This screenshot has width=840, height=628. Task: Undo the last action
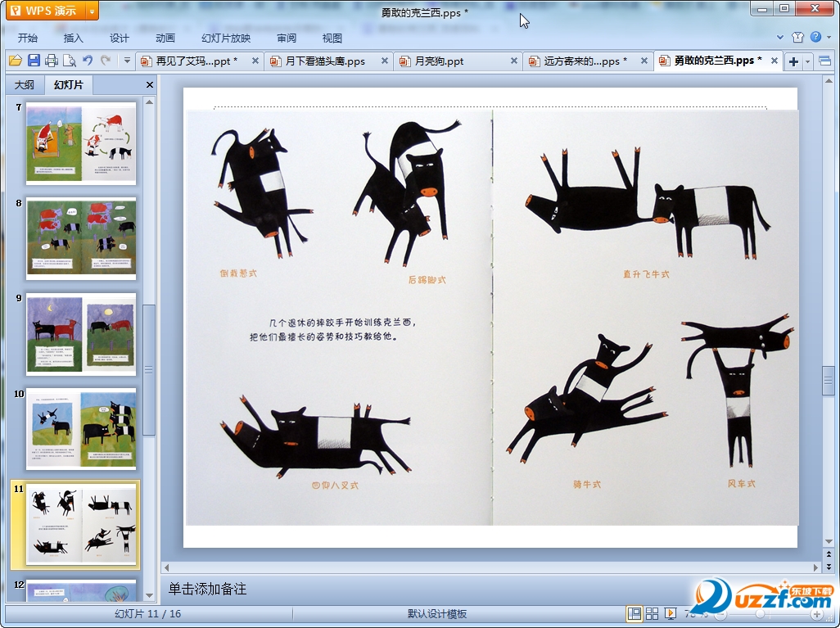coord(88,61)
